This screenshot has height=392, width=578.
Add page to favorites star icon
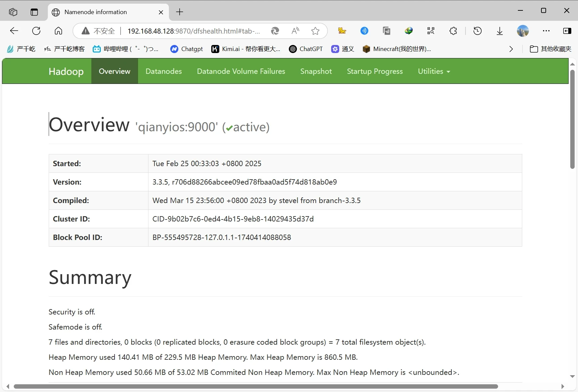[x=315, y=31]
